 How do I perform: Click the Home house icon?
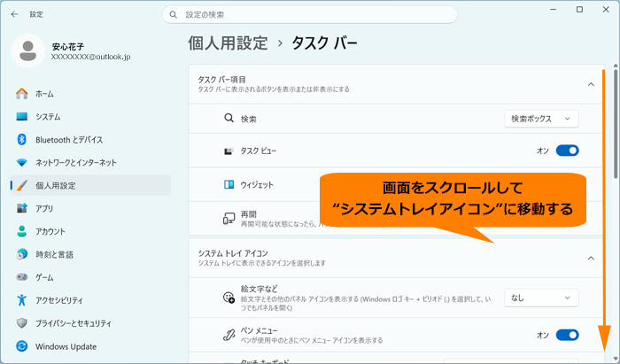click(x=22, y=94)
